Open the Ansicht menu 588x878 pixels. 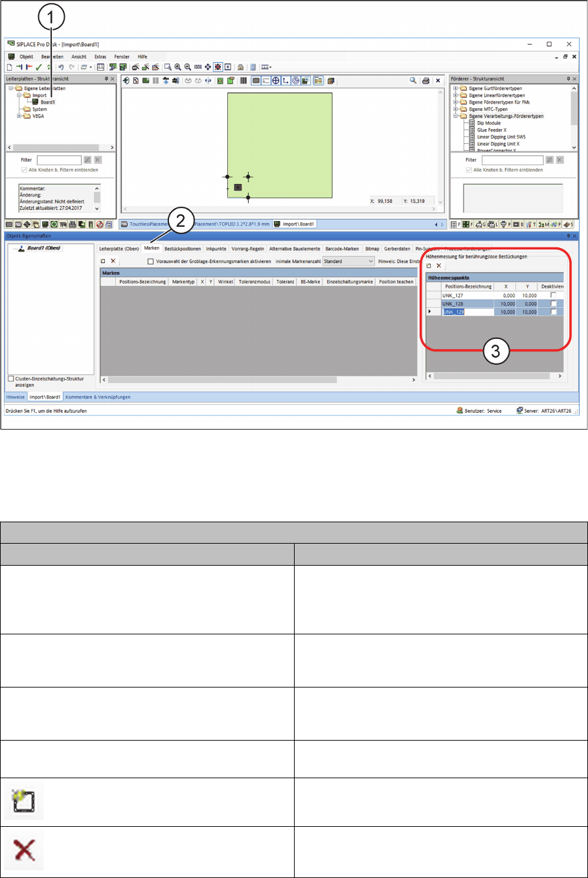pos(79,56)
